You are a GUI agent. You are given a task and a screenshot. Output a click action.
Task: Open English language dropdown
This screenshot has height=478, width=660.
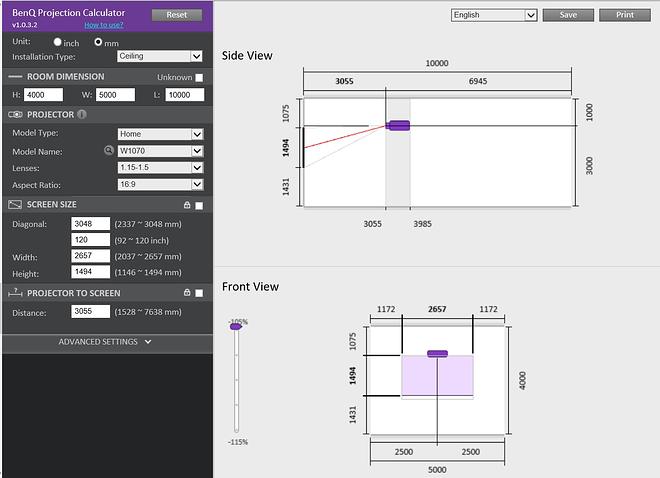[494, 15]
